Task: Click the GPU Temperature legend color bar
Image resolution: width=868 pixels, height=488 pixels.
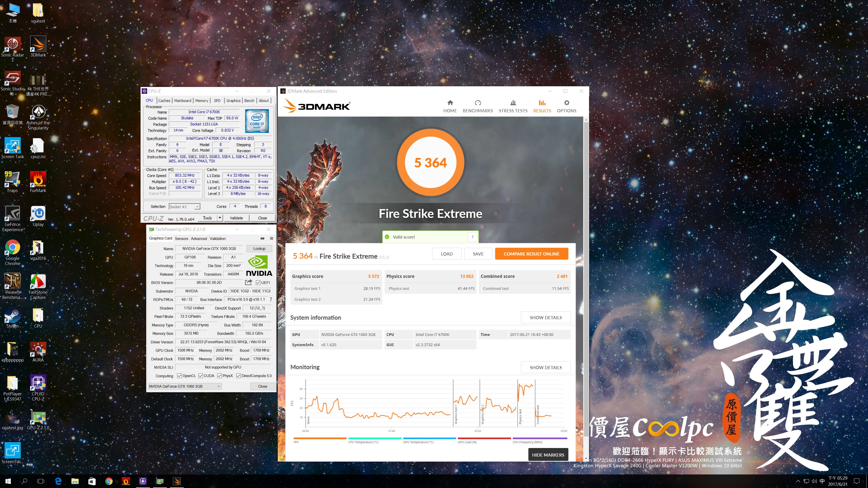Action: [429, 438]
